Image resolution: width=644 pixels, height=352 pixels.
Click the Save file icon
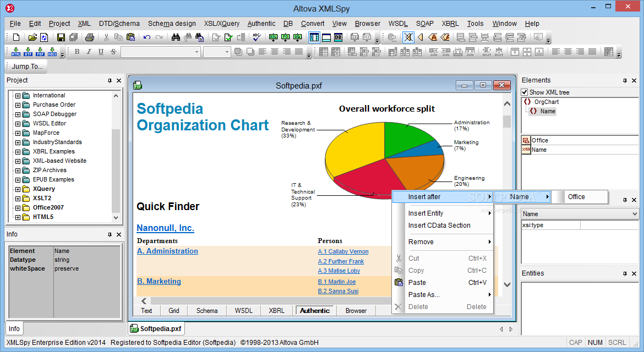[61, 38]
